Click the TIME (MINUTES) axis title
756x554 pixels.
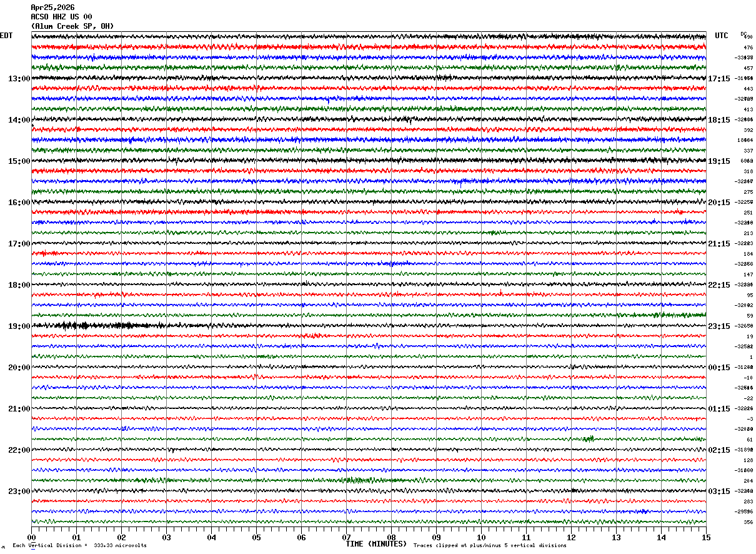(376, 544)
